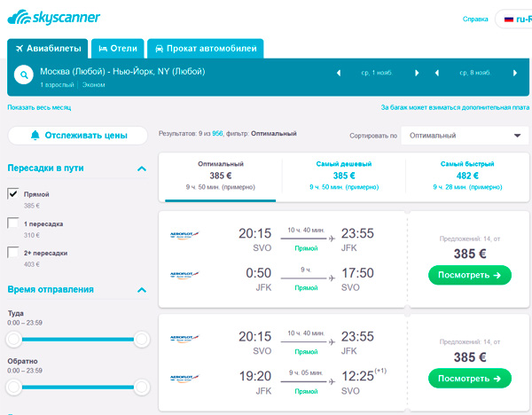Collapse the Время отправления section
The height and width of the screenshot is (415, 532).
click(141, 290)
